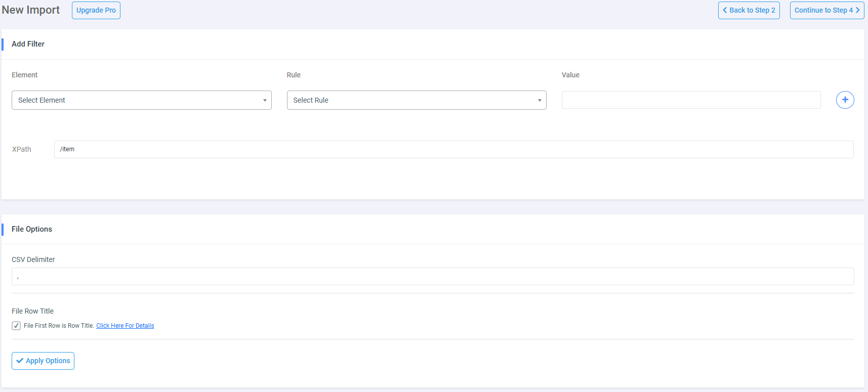Click the File Row Title label
Screen dimensions: 868x392
pos(32,311)
